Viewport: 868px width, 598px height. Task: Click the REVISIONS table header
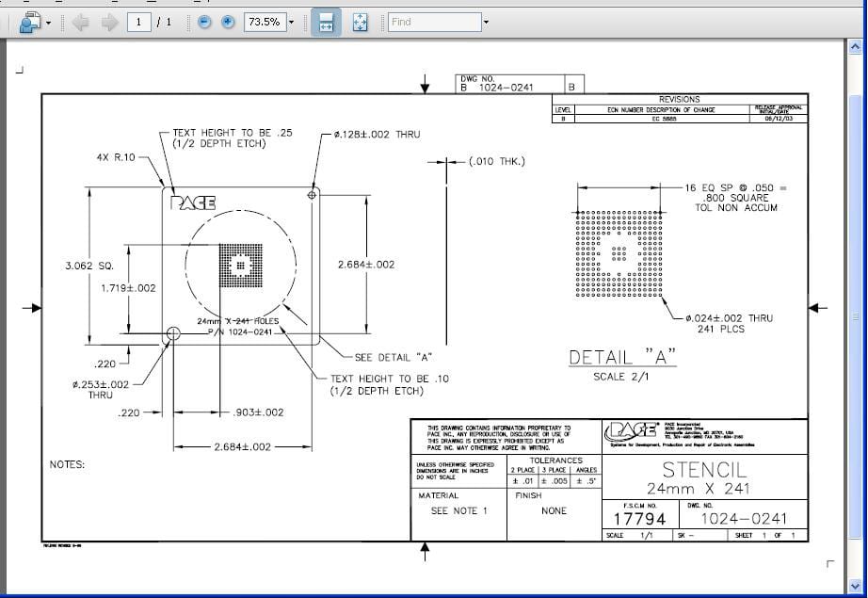click(x=680, y=99)
